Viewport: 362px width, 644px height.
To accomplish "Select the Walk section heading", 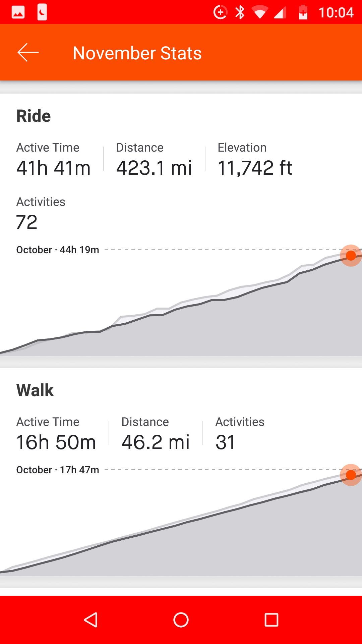I will click(x=35, y=390).
